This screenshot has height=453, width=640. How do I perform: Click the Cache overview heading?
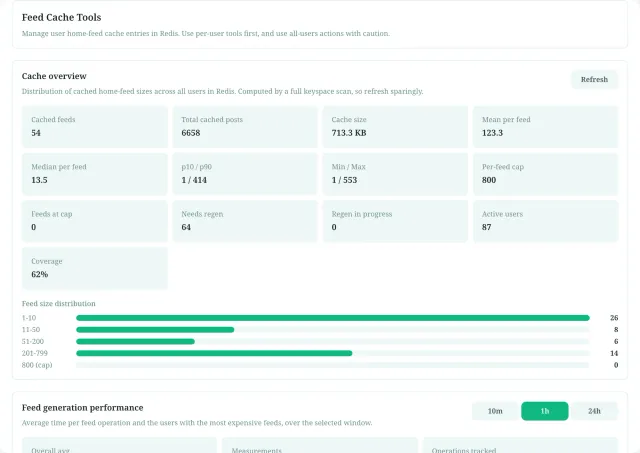click(x=54, y=76)
